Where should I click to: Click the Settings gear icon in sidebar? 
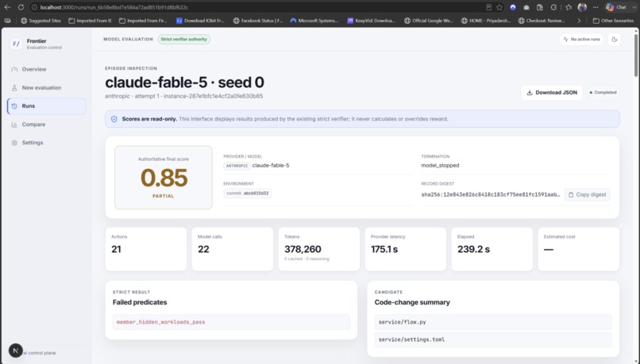click(x=14, y=143)
